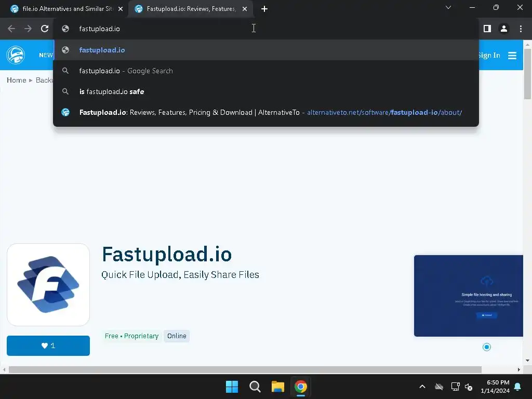This screenshot has height=399, width=532.
Task: Click the AlternativeTo site logo
Action: coord(16,55)
